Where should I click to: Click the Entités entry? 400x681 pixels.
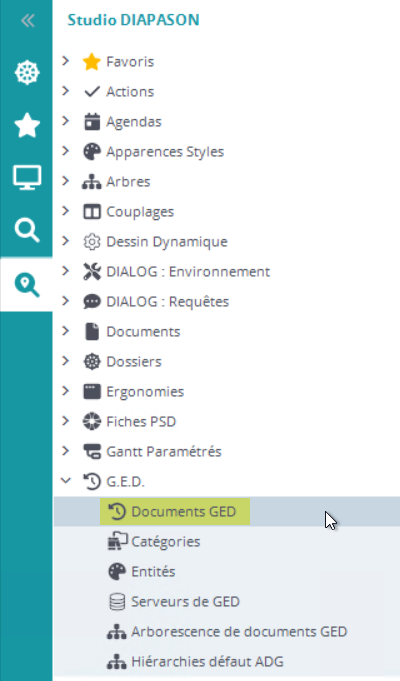[153, 572]
